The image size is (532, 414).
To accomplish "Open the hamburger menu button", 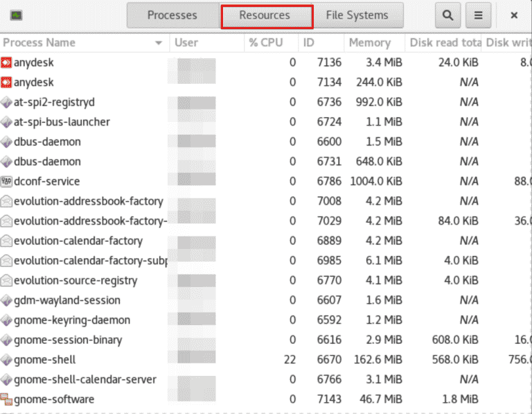I will (x=478, y=15).
